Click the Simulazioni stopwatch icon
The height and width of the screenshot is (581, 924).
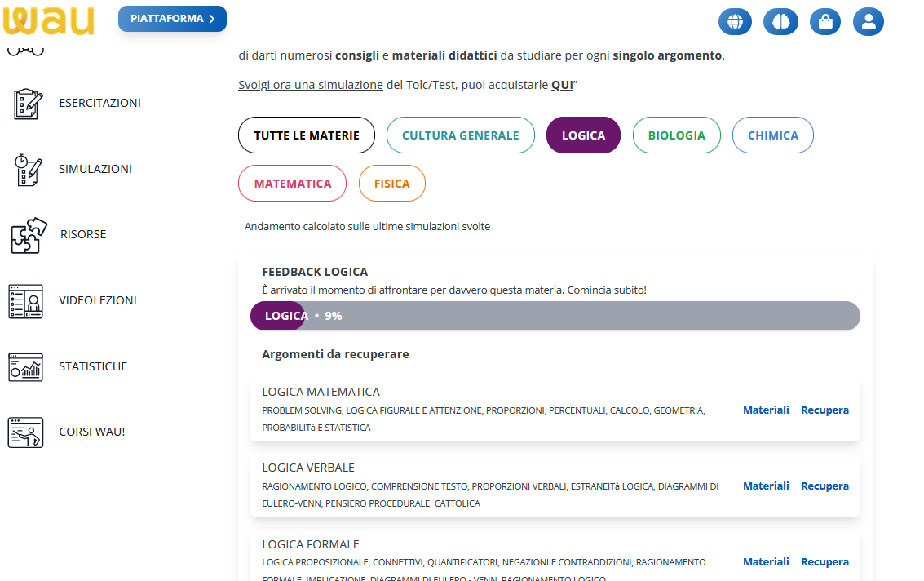(x=27, y=170)
